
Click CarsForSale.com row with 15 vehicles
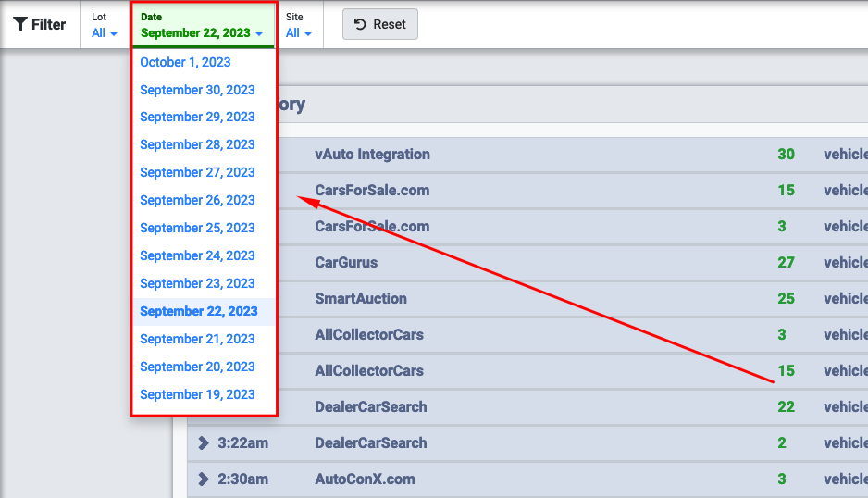click(372, 190)
